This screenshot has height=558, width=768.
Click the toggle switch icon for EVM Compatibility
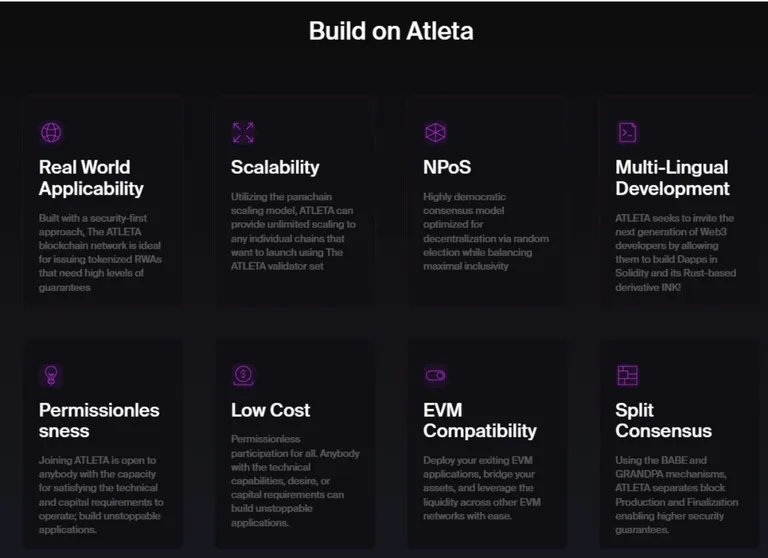tap(435, 375)
